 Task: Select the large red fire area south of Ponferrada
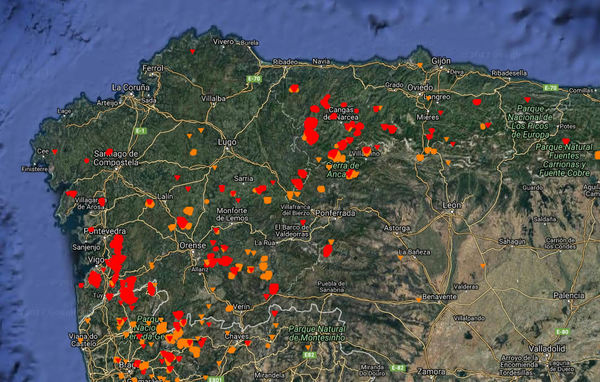[328, 251]
